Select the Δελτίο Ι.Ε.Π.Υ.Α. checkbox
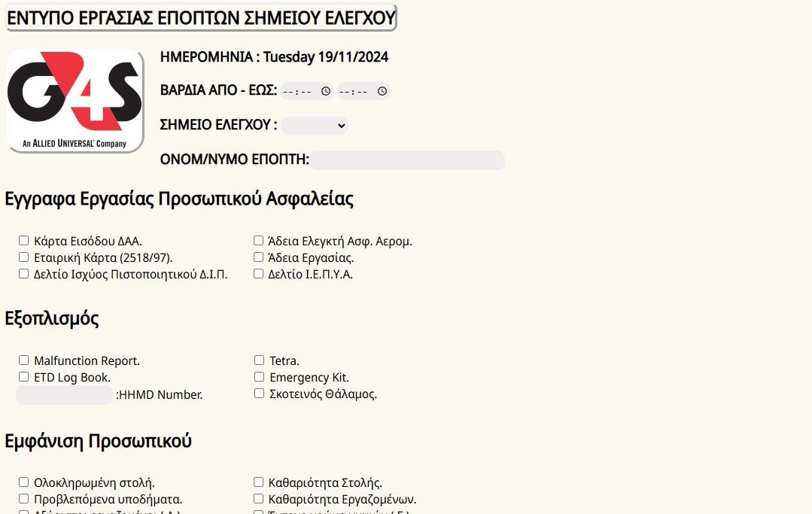This screenshot has width=812, height=514. pyautogui.click(x=258, y=273)
